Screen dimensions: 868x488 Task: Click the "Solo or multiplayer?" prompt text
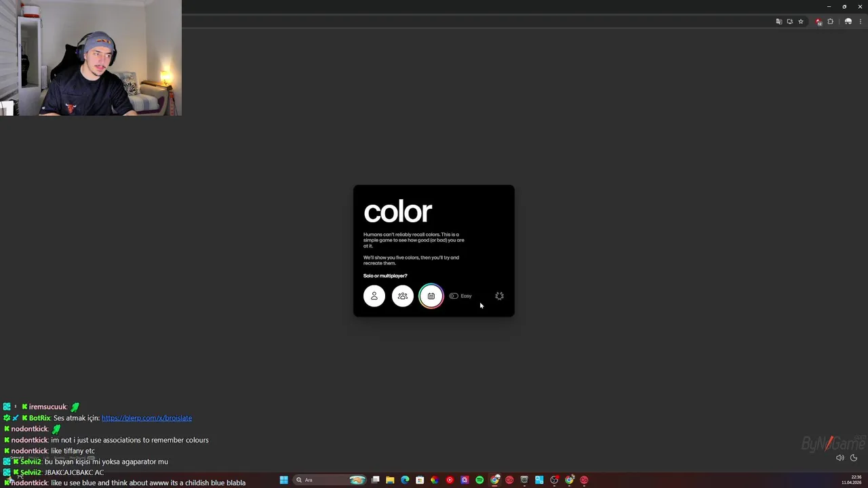click(385, 276)
